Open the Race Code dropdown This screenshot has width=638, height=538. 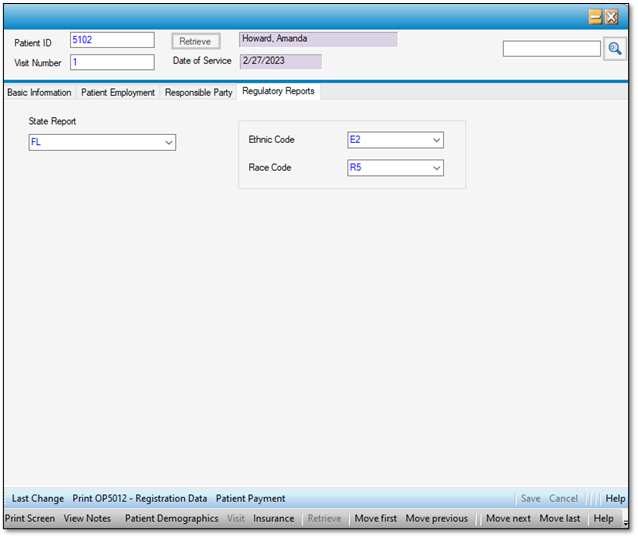(x=436, y=168)
